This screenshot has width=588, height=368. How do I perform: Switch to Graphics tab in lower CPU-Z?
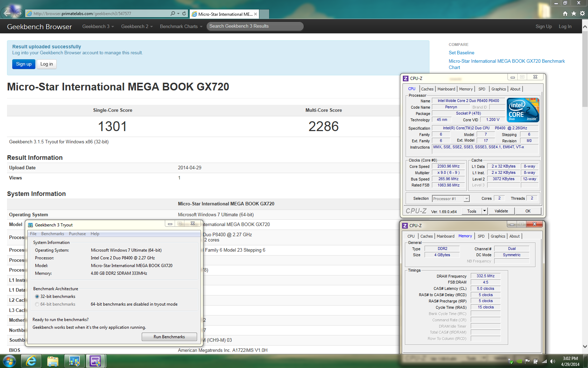(498, 236)
